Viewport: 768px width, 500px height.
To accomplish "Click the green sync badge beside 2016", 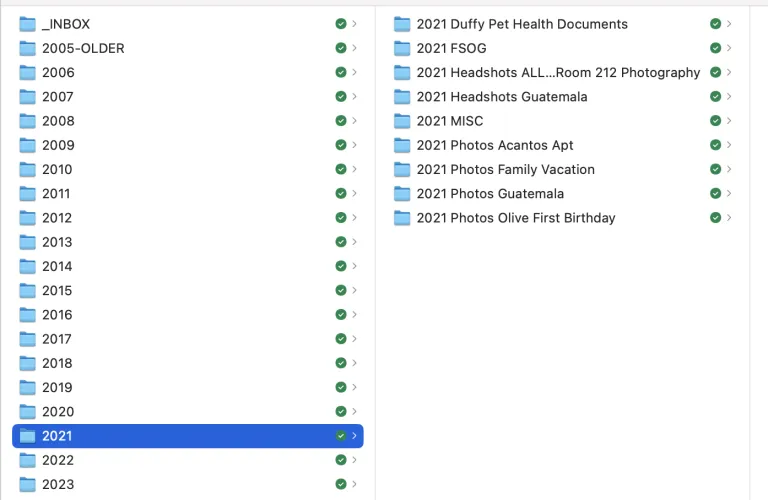I will 341,315.
